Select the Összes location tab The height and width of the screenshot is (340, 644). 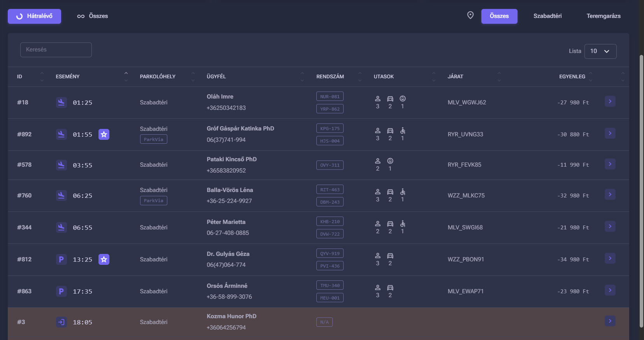point(499,16)
